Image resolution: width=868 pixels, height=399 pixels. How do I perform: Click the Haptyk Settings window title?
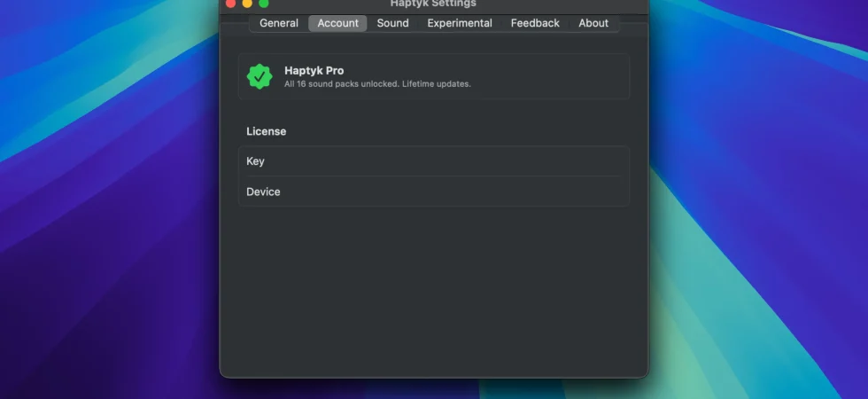coord(433,4)
